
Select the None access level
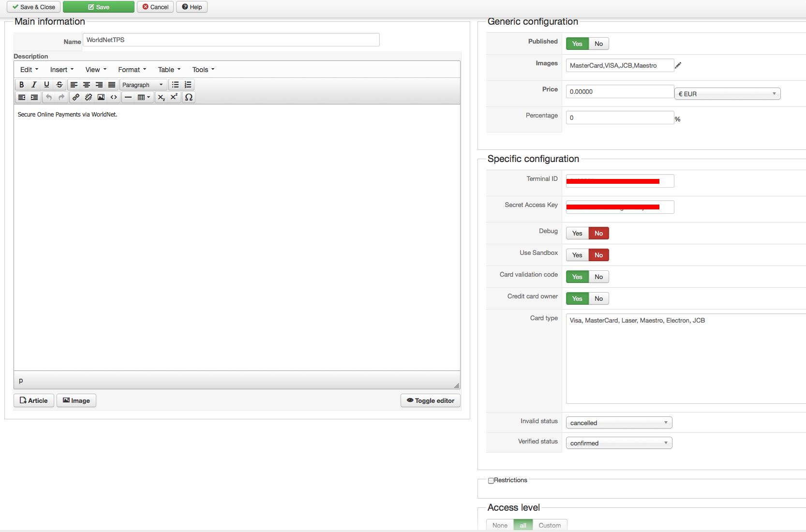(500, 525)
